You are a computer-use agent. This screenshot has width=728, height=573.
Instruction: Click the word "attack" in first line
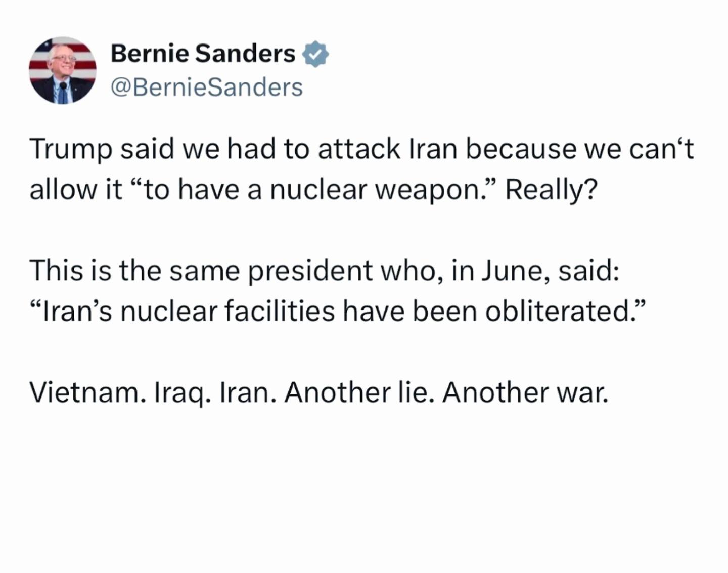pos(359,150)
